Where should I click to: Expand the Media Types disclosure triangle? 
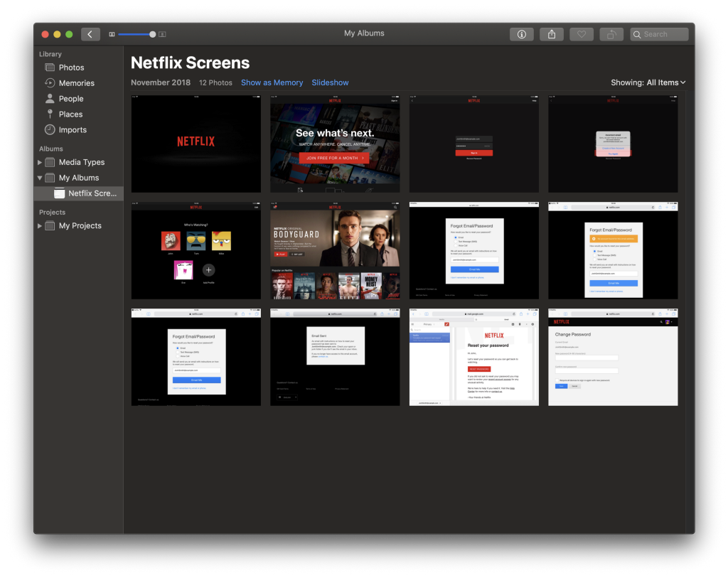point(40,163)
